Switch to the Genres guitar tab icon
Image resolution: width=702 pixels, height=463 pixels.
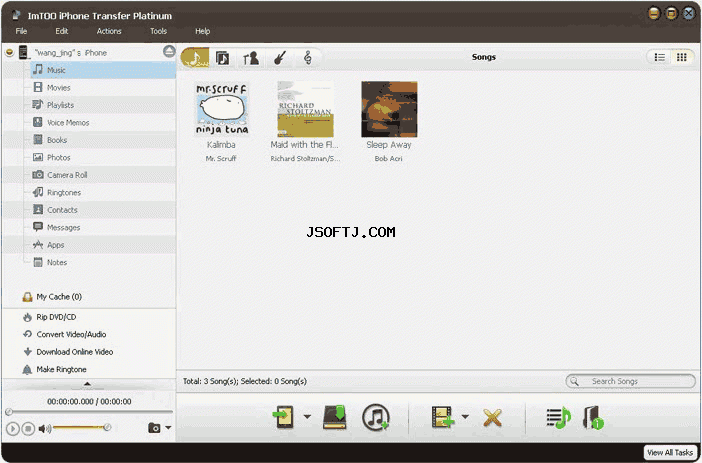point(280,58)
